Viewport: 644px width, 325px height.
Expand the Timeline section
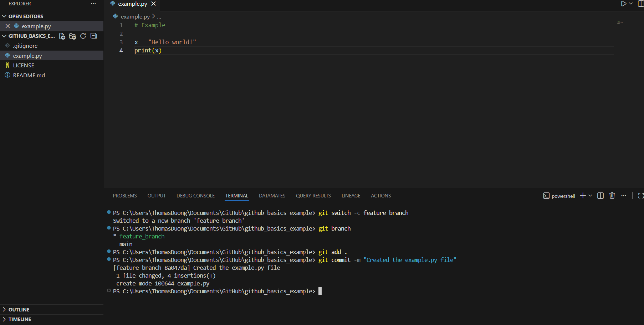coord(20,319)
